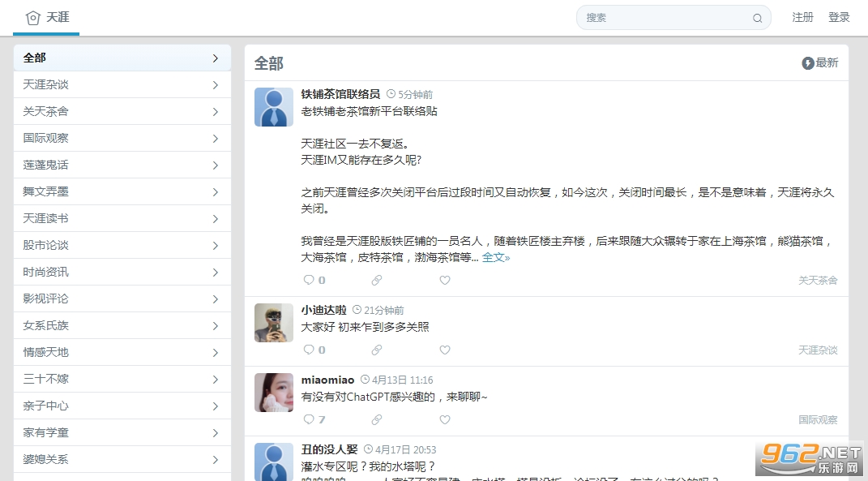Focus the 搜索 search field
The width and height of the screenshot is (868, 481).
[x=673, y=18]
